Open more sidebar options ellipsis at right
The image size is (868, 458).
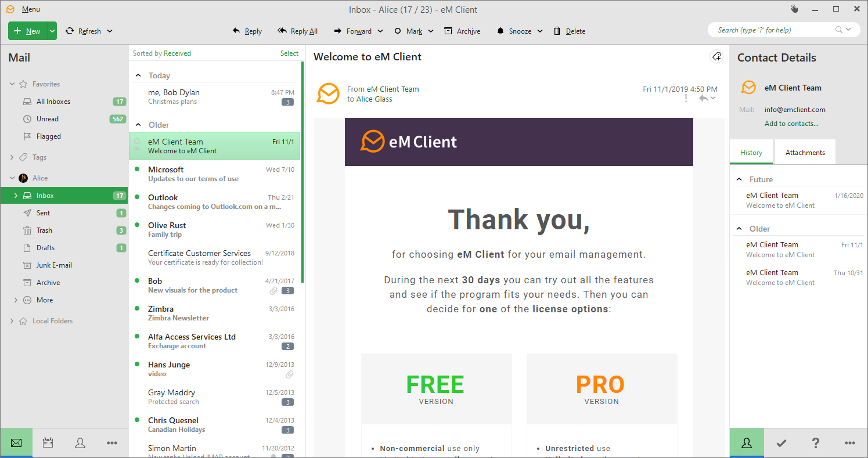tap(850, 443)
